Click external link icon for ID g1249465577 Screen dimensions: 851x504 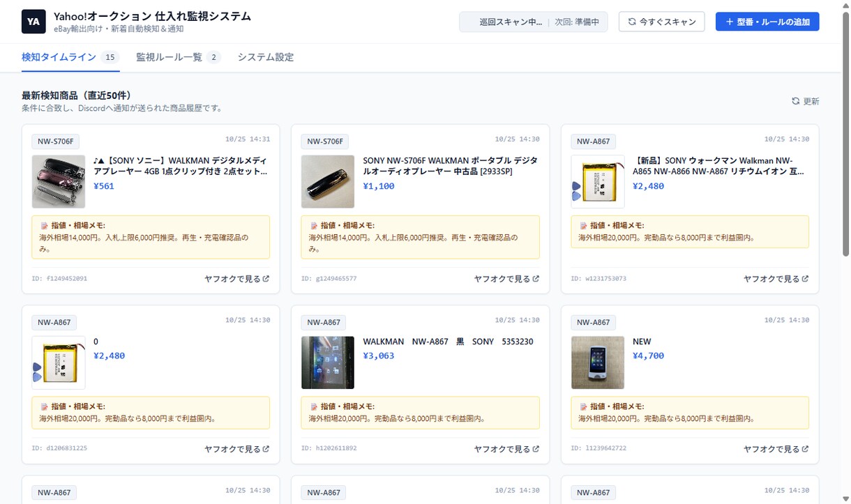[x=536, y=279]
